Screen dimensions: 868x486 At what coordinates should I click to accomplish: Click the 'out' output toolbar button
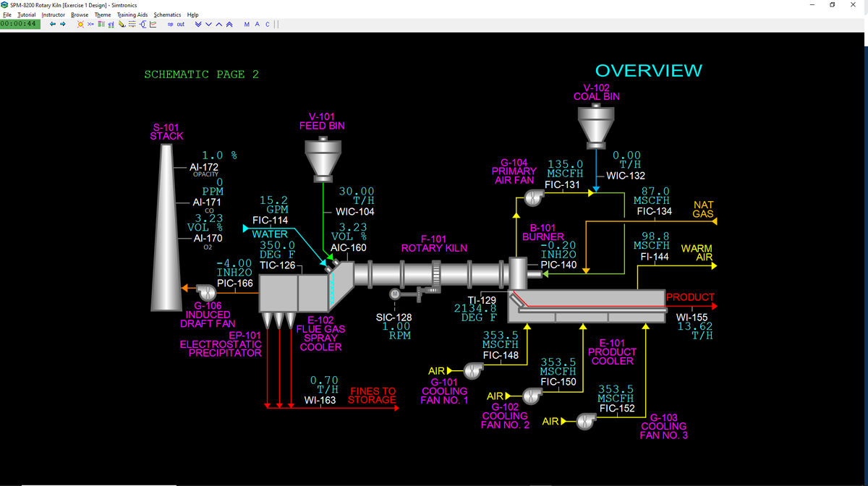181,24
